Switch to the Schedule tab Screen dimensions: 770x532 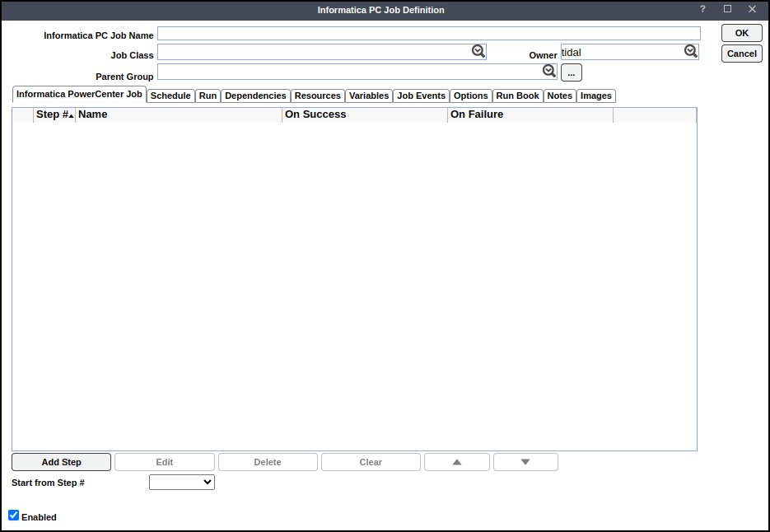coord(170,96)
